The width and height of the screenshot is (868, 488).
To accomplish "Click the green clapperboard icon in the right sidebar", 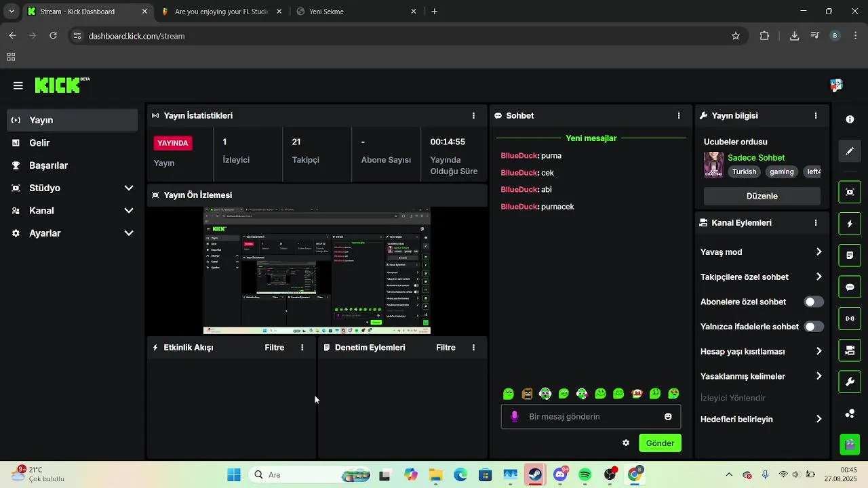I will [850, 445].
